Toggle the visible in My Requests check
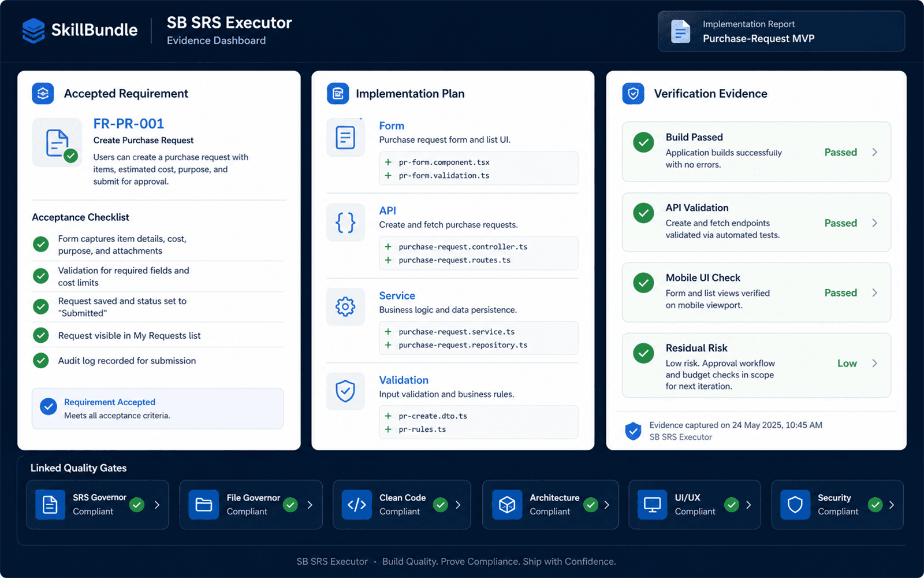This screenshot has width=924, height=578. pyautogui.click(x=40, y=335)
